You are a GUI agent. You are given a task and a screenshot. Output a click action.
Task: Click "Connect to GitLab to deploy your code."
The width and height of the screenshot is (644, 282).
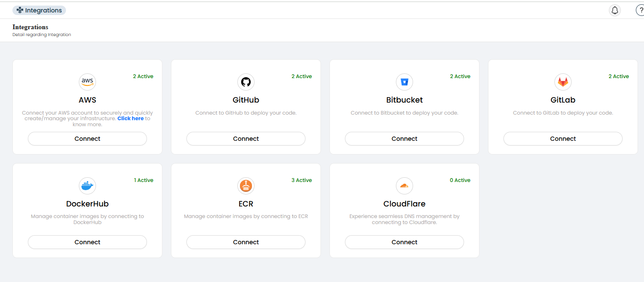pyautogui.click(x=563, y=113)
